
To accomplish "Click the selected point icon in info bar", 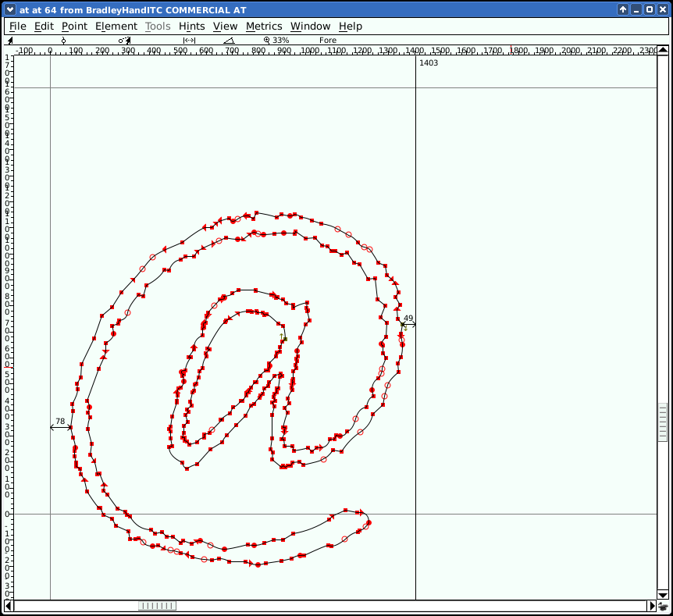I will click(64, 40).
